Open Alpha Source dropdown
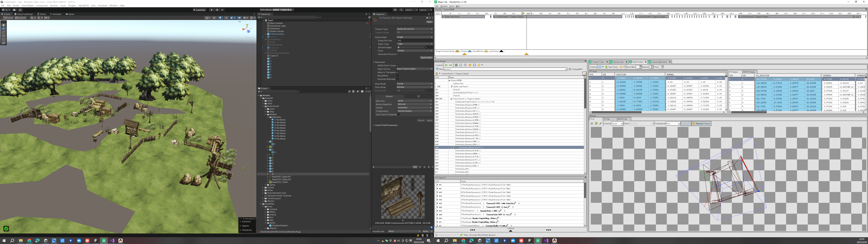This screenshot has height=244, width=868. click(415, 69)
